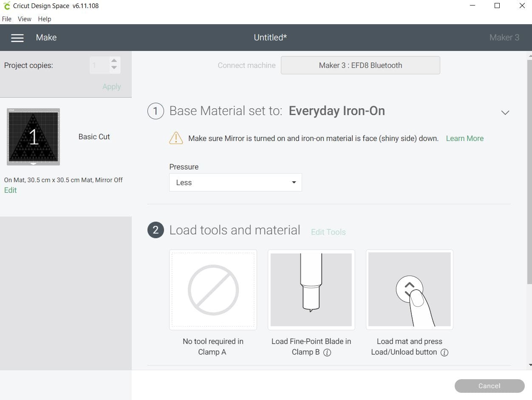This screenshot has width=532, height=400.
Task: Select the mat 1 Basic Cut thumbnail
Action: 33,137
